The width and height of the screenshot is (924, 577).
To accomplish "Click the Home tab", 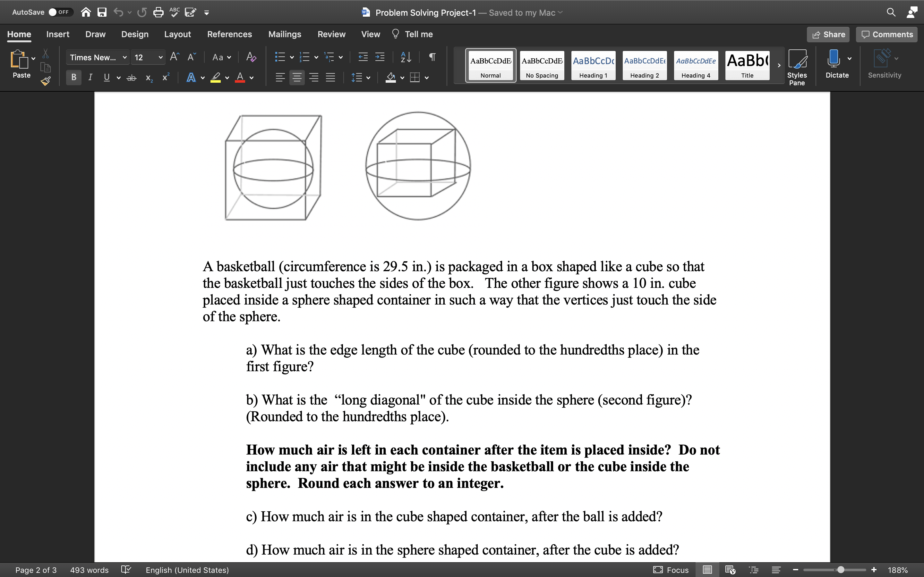I will pos(19,33).
